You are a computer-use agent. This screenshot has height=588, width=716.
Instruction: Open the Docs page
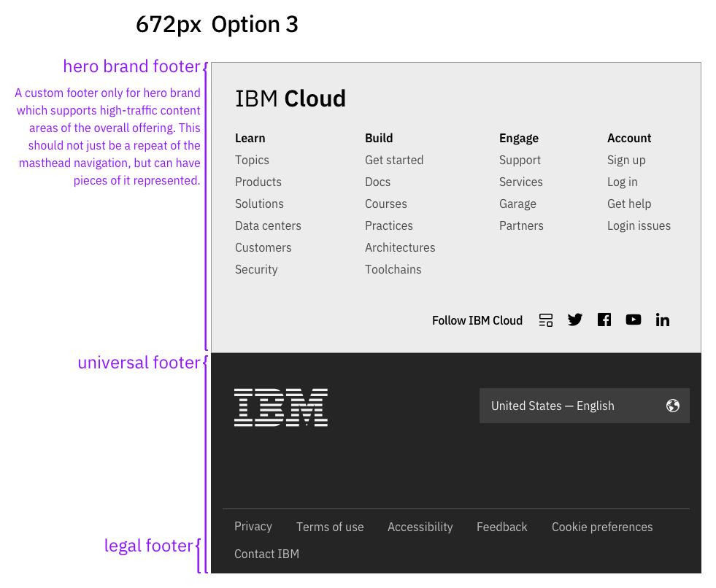click(377, 182)
